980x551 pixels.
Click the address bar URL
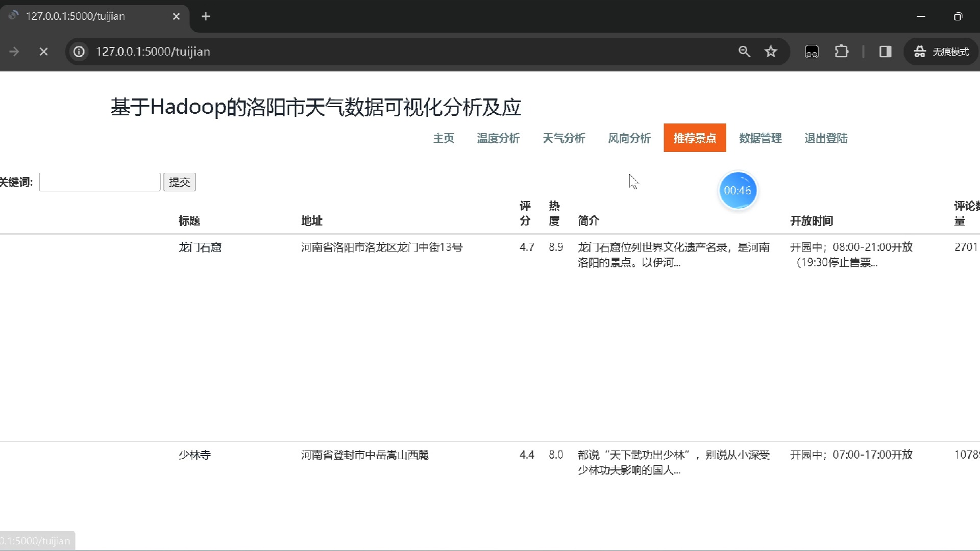click(x=153, y=52)
